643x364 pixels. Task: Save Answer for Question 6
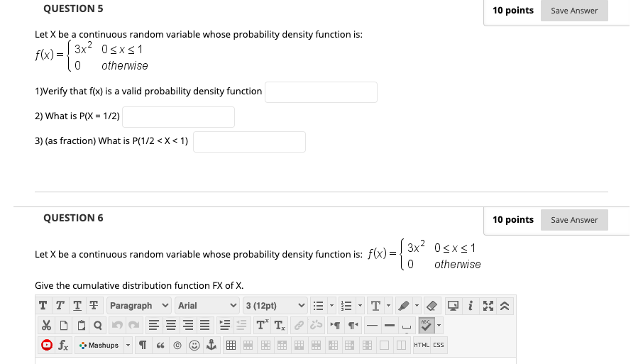[x=574, y=220]
